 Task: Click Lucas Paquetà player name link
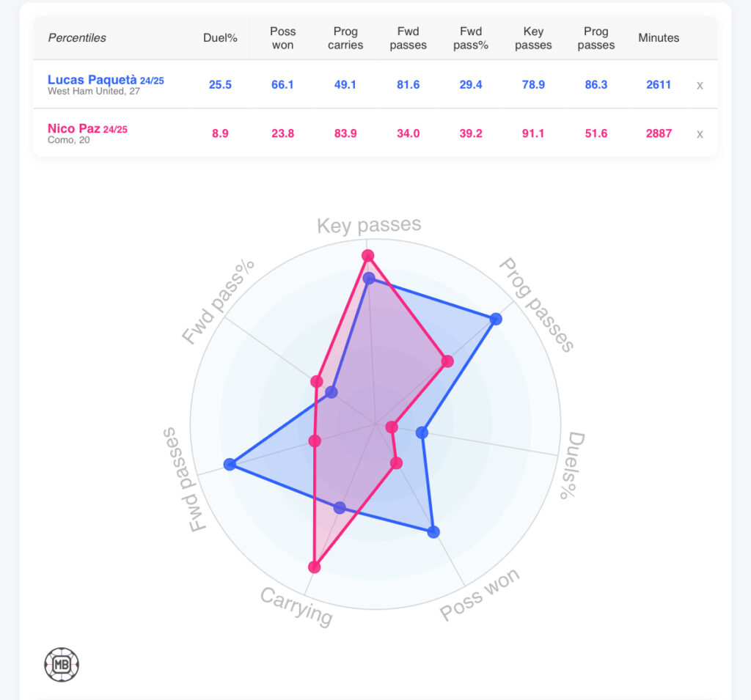pyautogui.click(x=92, y=80)
